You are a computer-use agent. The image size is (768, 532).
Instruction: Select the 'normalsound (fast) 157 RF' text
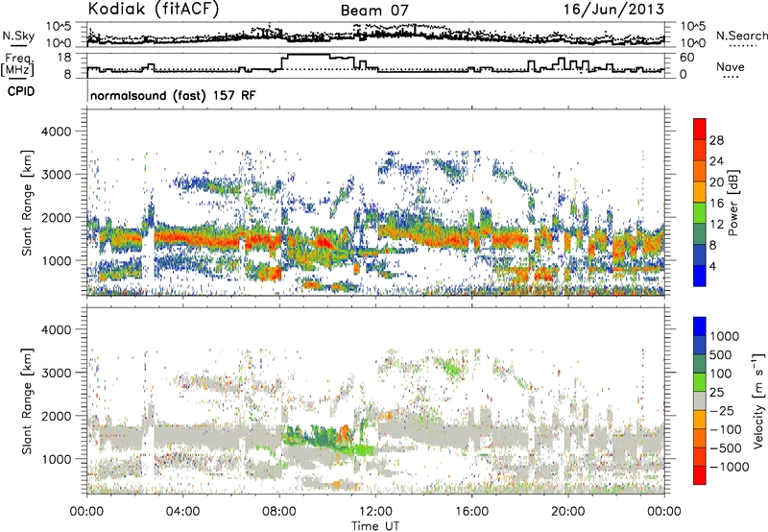173,95
